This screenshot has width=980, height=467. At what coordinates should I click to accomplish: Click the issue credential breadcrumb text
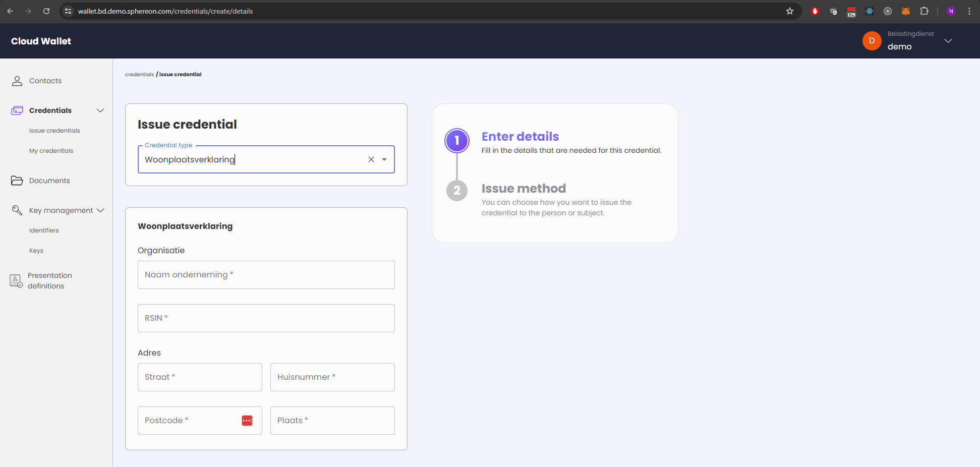tap(180, 74)
